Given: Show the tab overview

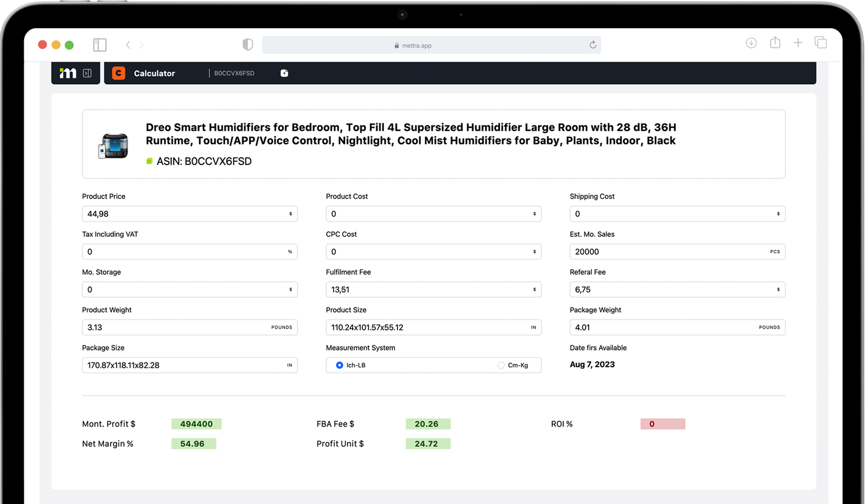Looking at the screenshot, I should [x=821, y=43].
